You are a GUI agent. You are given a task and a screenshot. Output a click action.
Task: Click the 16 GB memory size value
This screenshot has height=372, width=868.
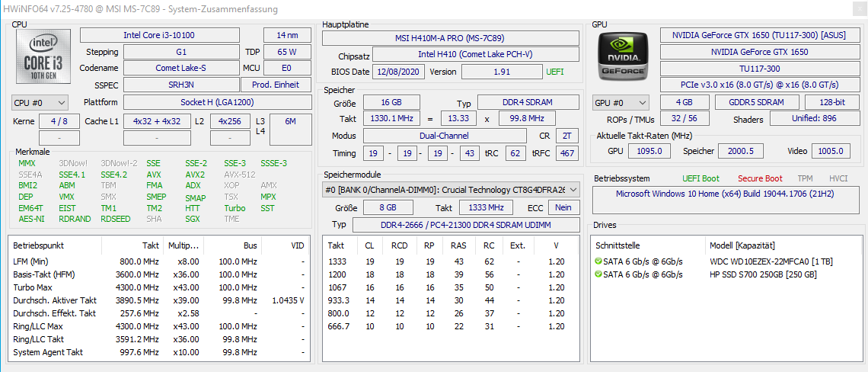391,103
